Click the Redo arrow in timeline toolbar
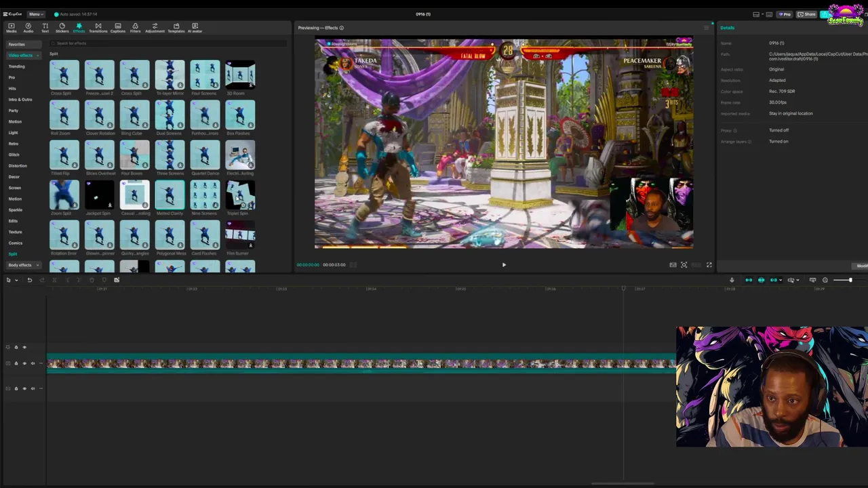This screenshot has height=488, width=868. coord(42,280)
